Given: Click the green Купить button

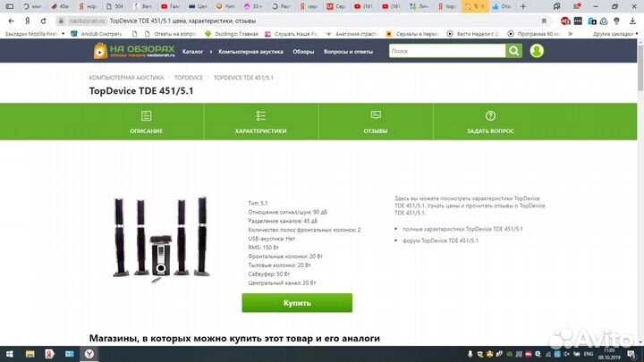Looking at the screenshot, I should tap(297, 303).
